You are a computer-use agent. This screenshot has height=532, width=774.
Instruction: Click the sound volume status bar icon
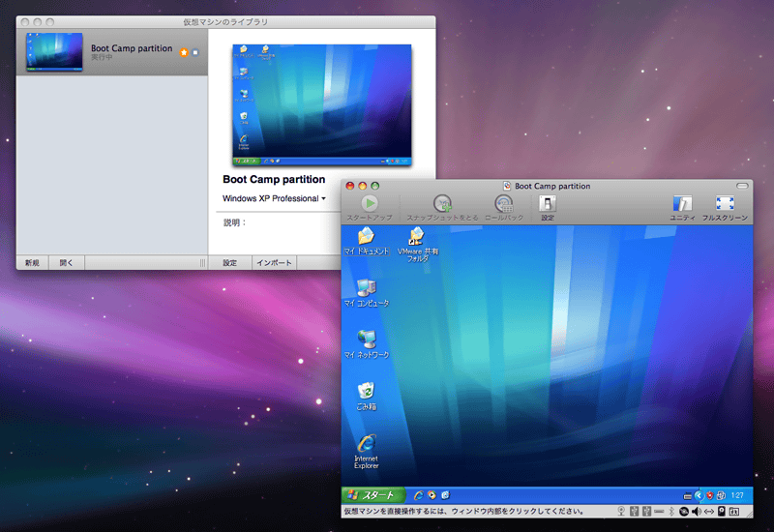pos(697,512)
